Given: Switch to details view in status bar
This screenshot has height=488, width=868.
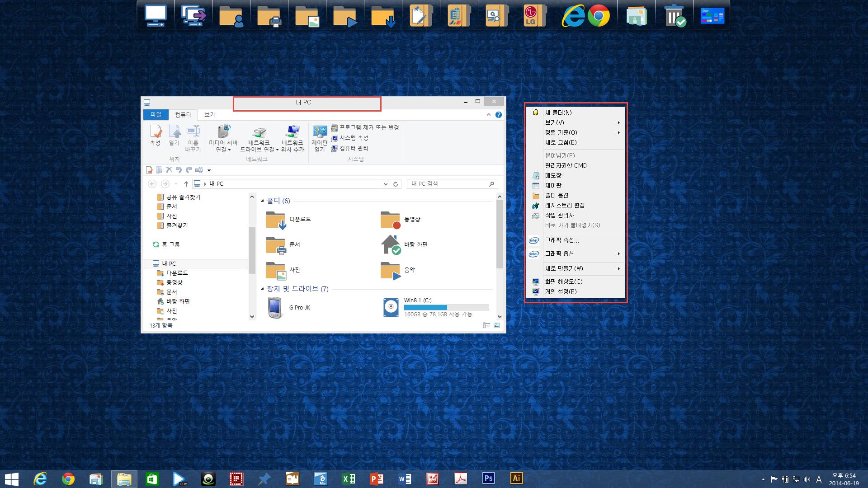Looking at the screenshot, I should pos(486,325).
